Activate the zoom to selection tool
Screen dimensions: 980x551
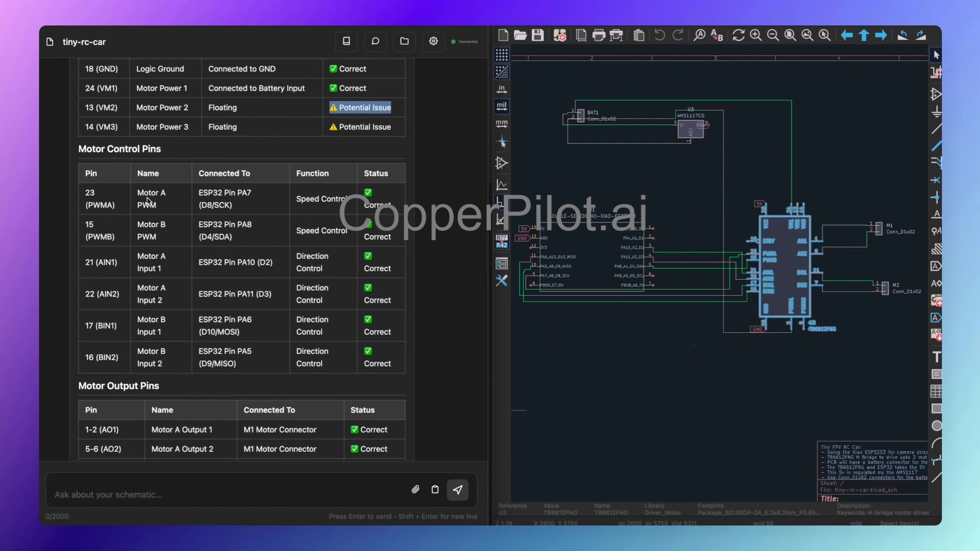click(x=824, y=35)
